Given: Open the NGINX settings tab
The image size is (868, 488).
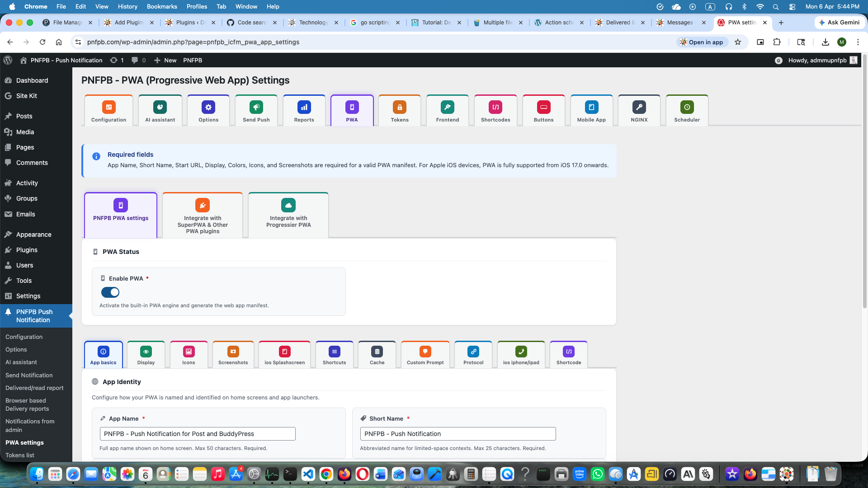Looking at the screenshot, I should (639, 111).
